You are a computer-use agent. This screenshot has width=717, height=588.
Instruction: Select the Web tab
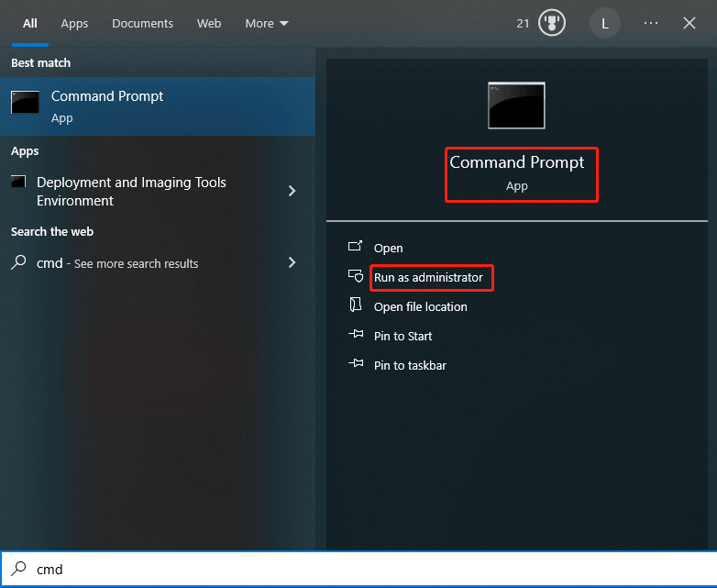209,23
